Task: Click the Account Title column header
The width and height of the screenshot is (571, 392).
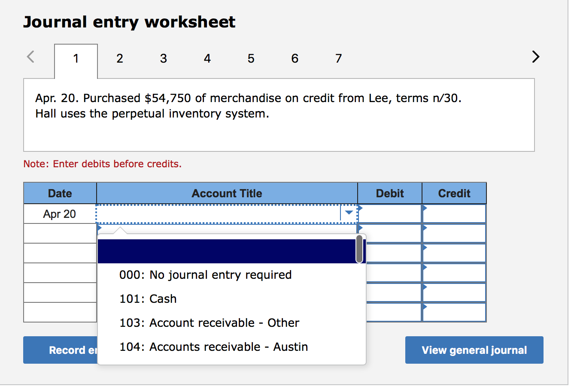Action: click(x=227, y=193)
